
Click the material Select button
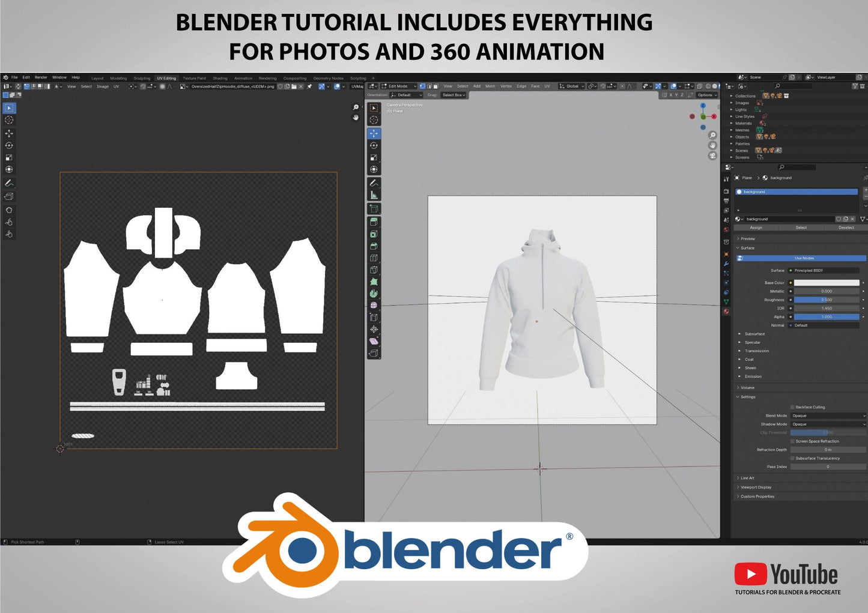801,228
